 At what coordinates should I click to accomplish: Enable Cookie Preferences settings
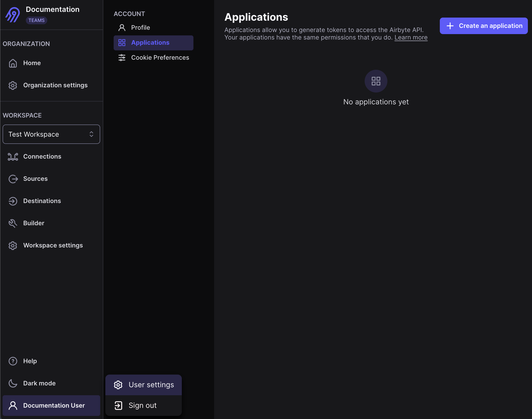[160, 57]
